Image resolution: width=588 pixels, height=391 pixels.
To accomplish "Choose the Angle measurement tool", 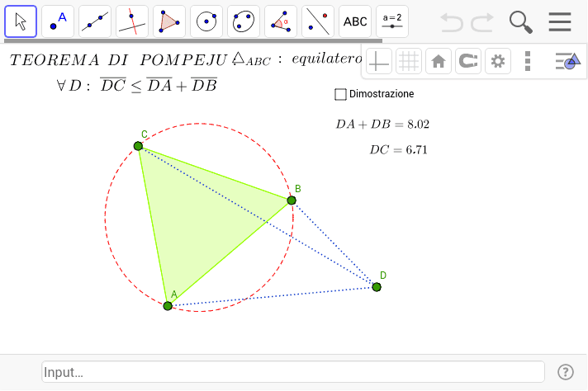I will tap(281, 21).
